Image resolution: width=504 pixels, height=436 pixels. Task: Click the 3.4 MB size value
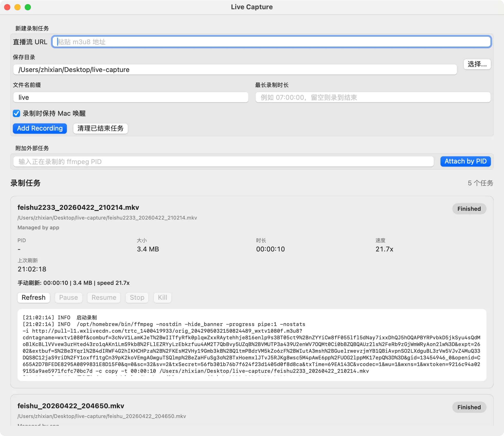(x=148, y=249)
